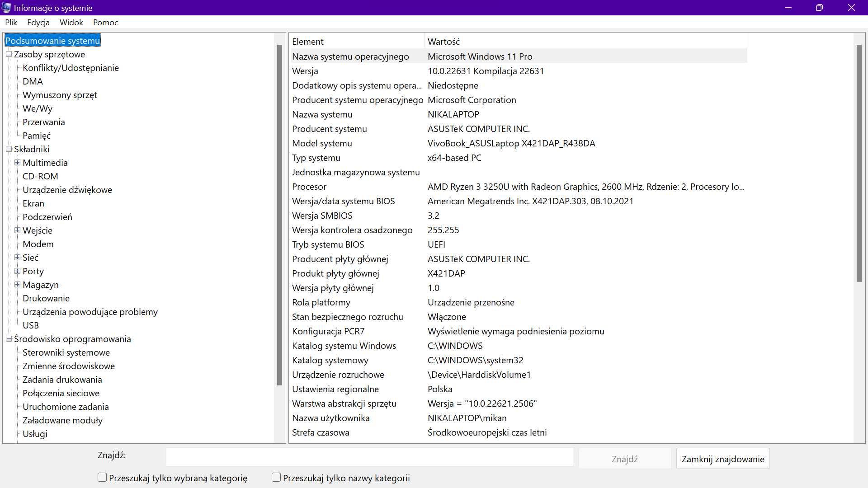Select the Przerwania tree item
This screenshot has height=488, width=868.
pyautogui.click(x=44, y=122)
